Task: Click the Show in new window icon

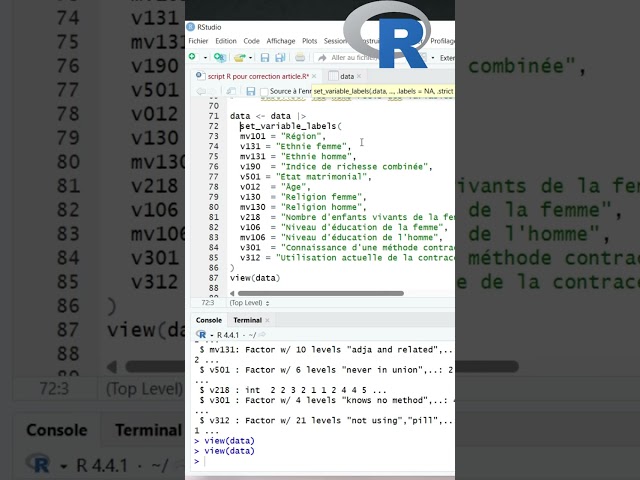Action: (231, 91)
